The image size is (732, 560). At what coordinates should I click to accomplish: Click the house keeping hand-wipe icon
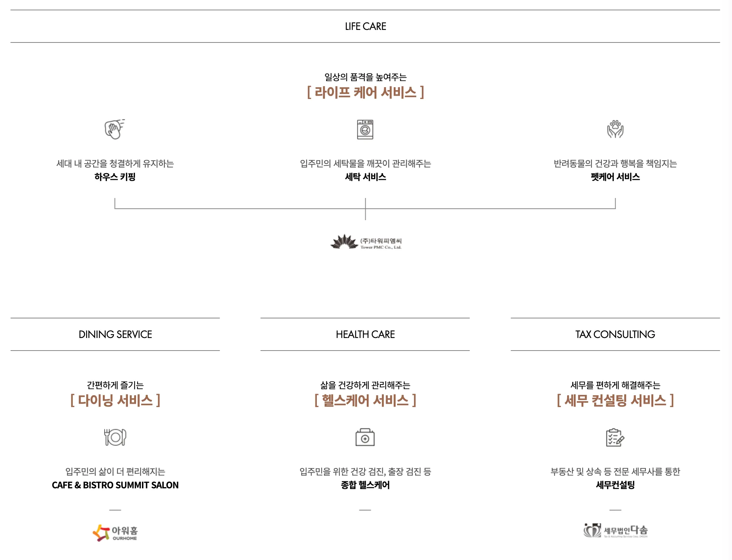(x=115, y=129)
